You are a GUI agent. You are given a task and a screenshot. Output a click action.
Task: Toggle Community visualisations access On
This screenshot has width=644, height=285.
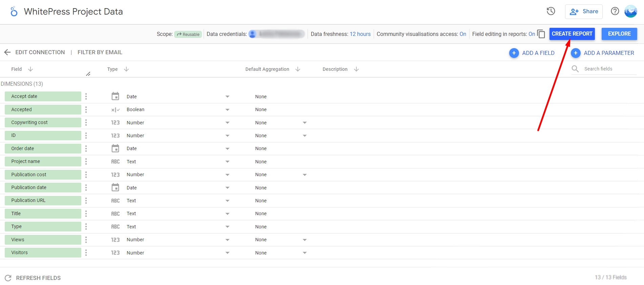(463, 34)
